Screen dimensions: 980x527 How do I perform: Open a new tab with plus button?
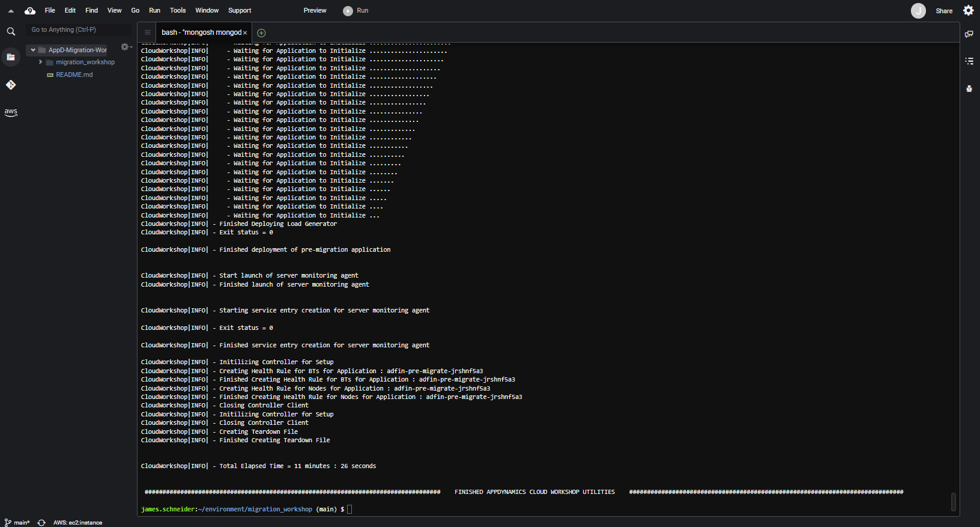pos(261,32)
